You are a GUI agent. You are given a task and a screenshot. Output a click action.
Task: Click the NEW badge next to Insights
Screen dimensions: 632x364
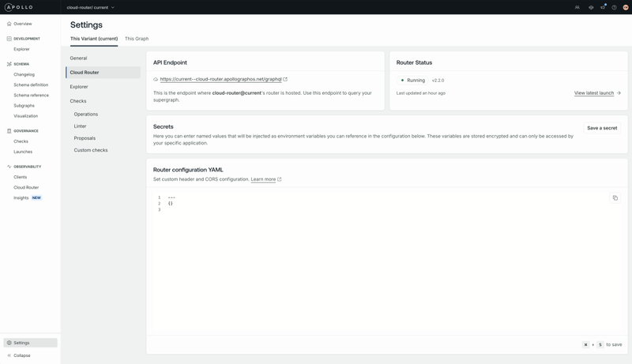(36, 198)
